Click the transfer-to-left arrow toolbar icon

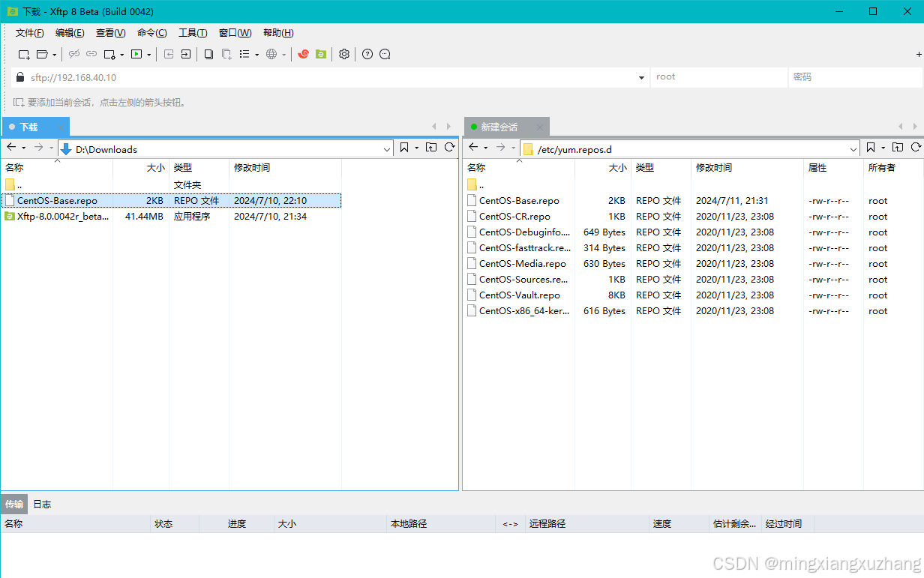[169, 54]
